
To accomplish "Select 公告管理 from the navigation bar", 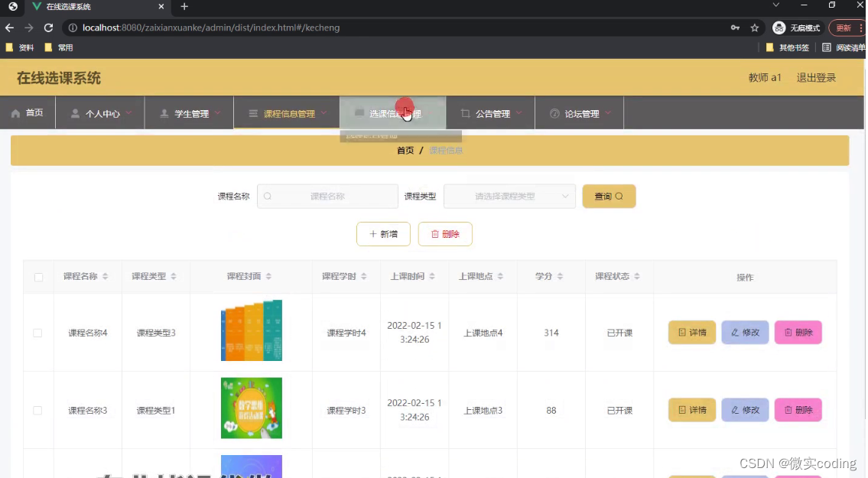I will coord(493,112).
